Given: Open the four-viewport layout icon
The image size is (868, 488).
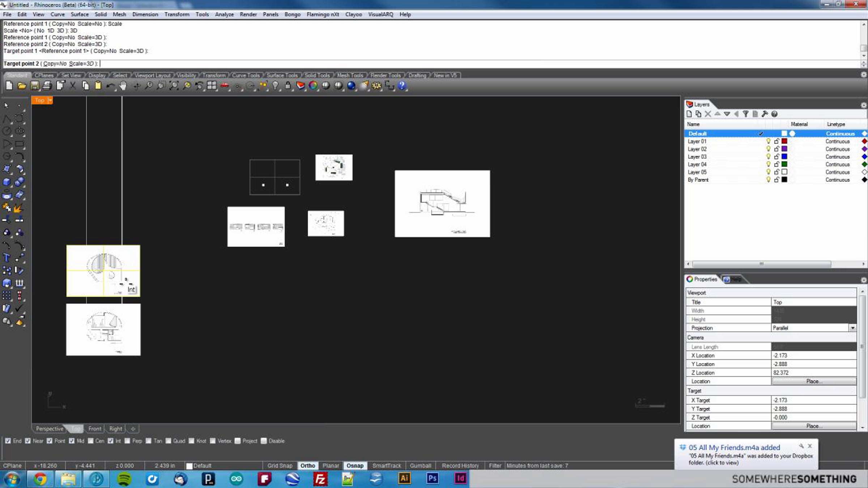Looking at the screenshot, I should (x=212, y=86).
